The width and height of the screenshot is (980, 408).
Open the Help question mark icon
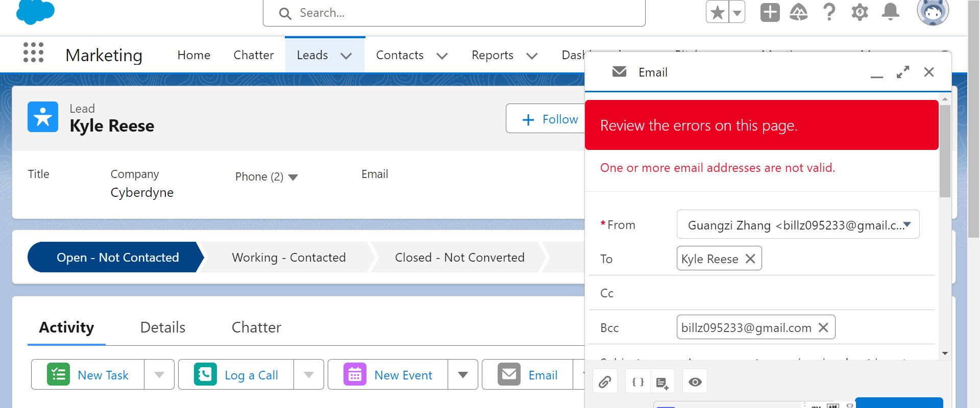pos(829,12)
